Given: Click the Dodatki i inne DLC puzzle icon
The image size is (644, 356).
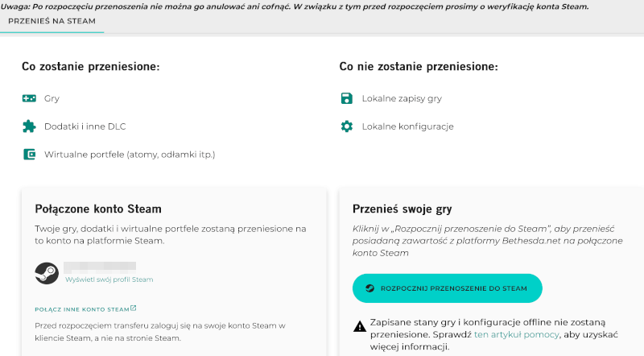Looking at the screenshot, I should [29, 126].
